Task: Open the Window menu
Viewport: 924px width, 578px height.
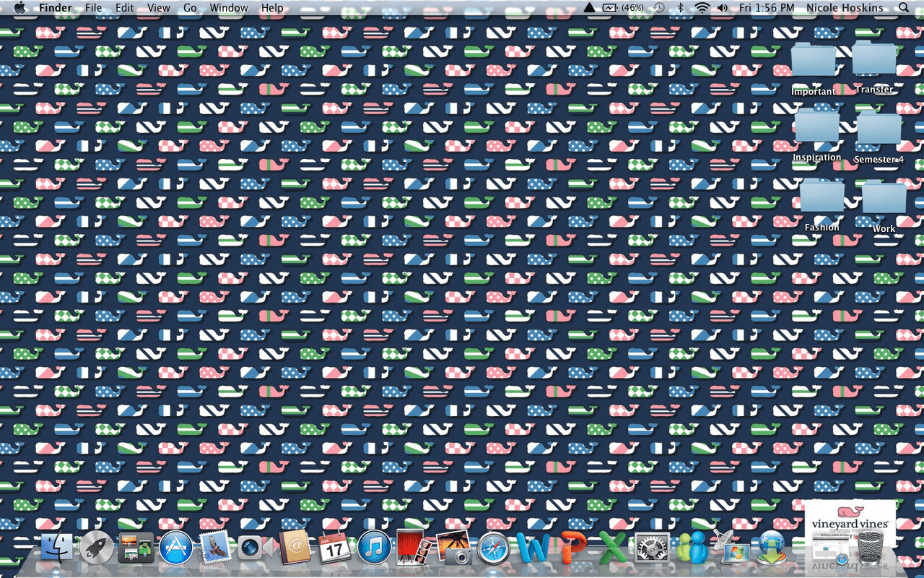Action: 229,8
